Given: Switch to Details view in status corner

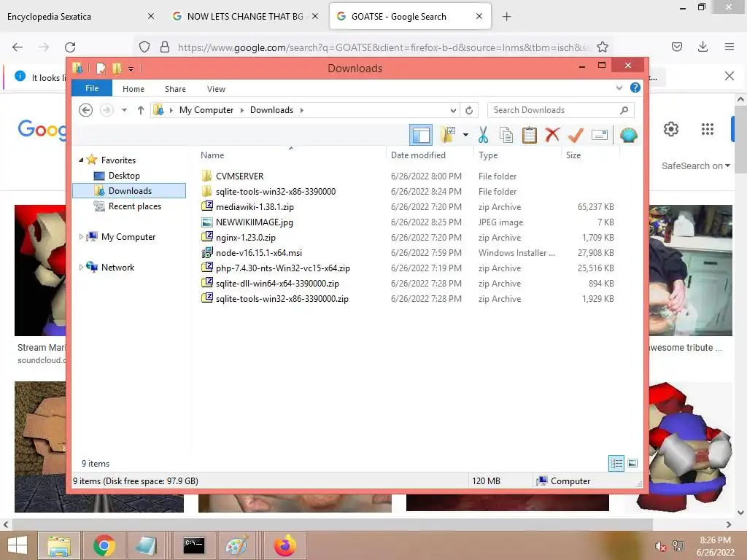Looking at the screenshot, I should tap(616, 463).
